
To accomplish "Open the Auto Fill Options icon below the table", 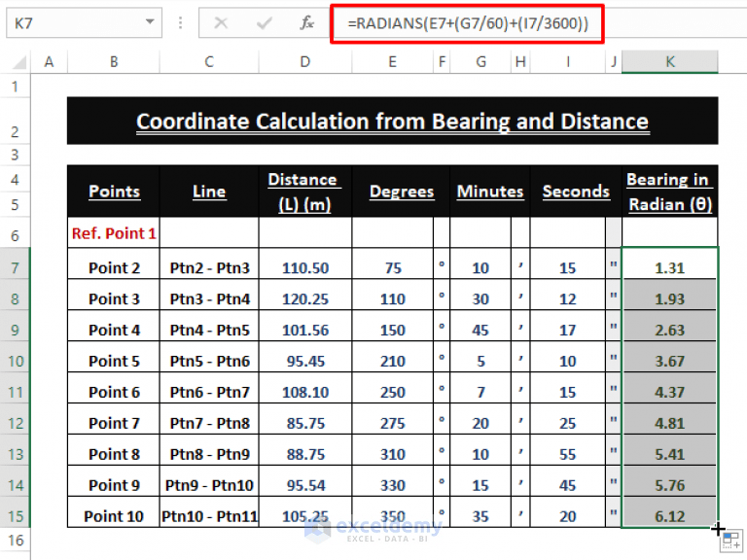I will tap(731, 541).
